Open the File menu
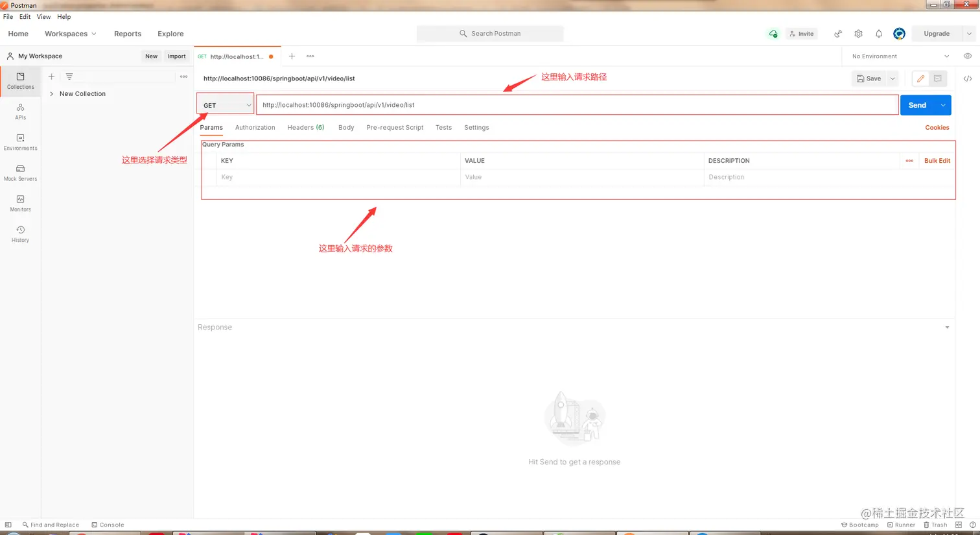Viewport: 980px width, 535px height. pos(8,17)
